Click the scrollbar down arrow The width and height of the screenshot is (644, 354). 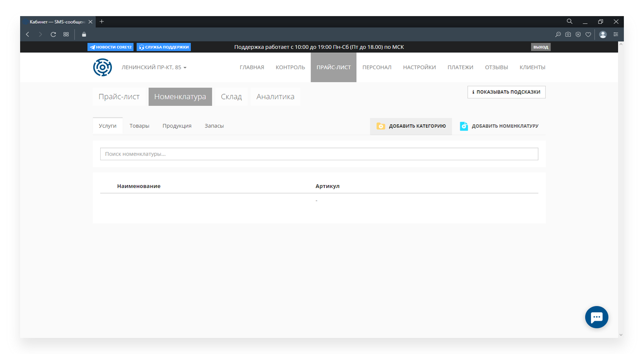621,335
